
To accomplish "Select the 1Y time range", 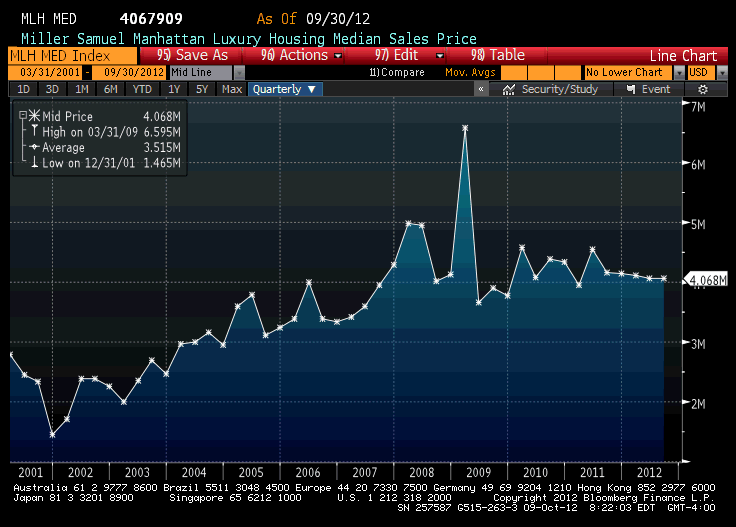I will tap(174, 89).
